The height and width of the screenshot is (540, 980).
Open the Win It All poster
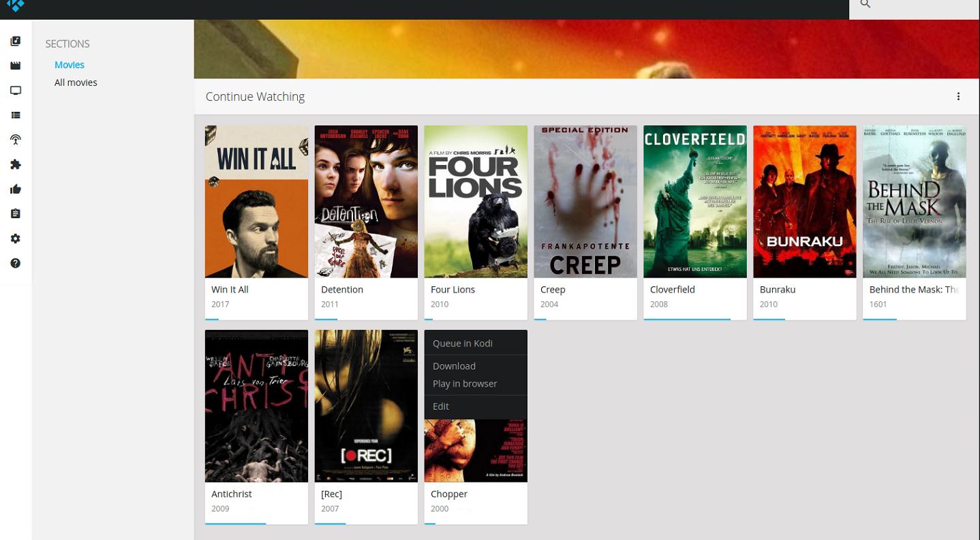(x=256, y=202)
